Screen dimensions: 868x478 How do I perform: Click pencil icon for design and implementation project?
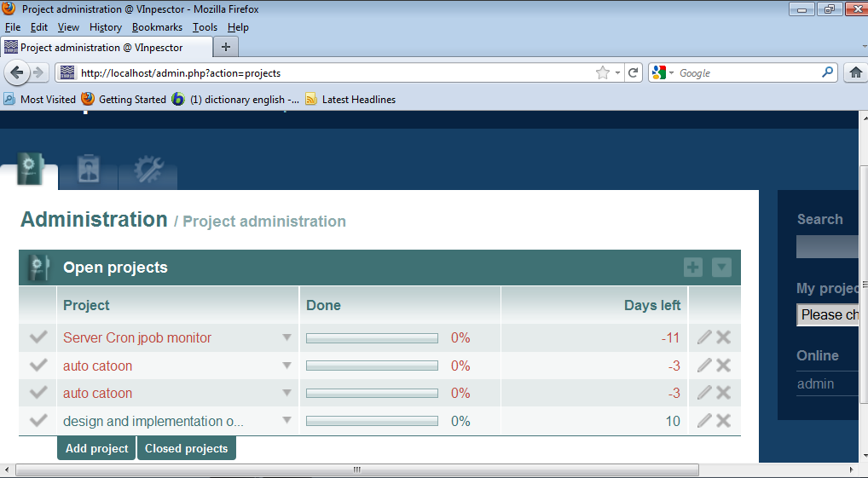[704, 421]
